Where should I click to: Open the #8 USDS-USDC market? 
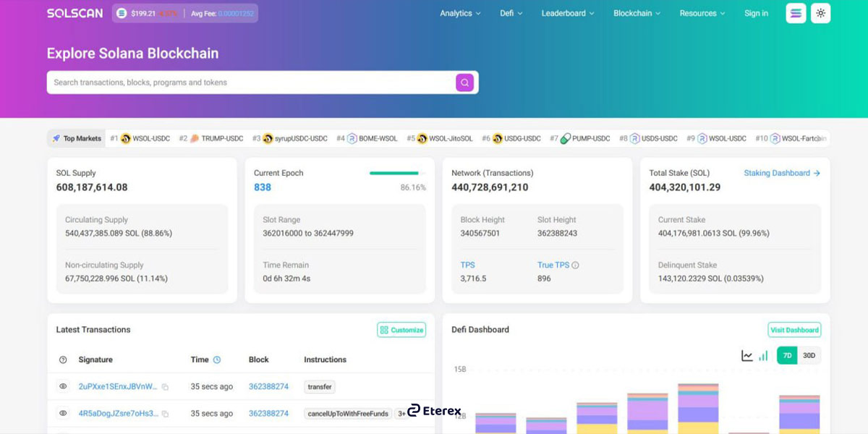tap(648, 138)
